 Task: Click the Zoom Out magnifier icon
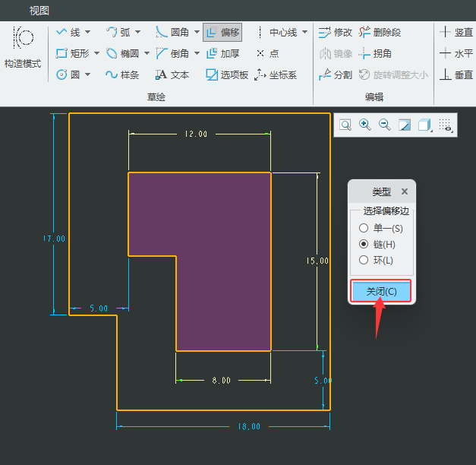pos(385,125)
